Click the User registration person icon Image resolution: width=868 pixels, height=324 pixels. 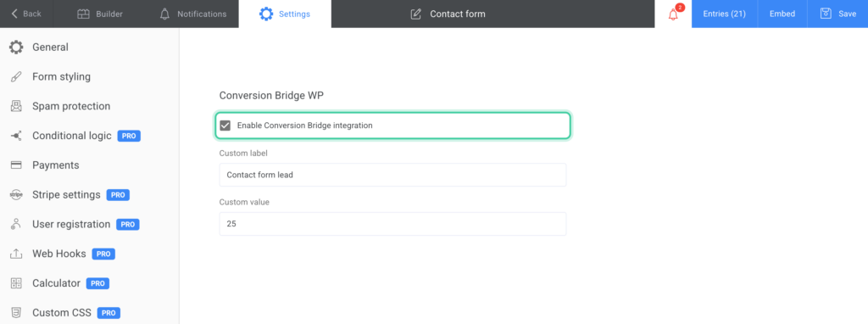coord(16,224)
